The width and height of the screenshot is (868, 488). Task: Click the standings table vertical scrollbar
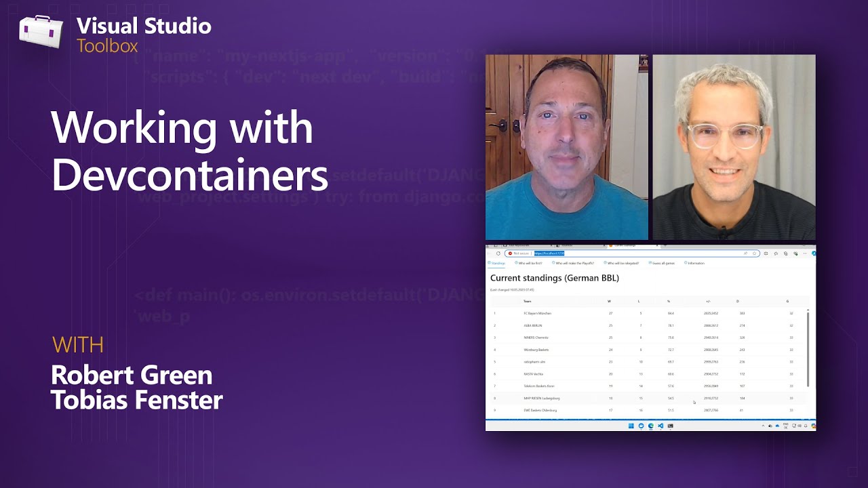pos(808,349)
